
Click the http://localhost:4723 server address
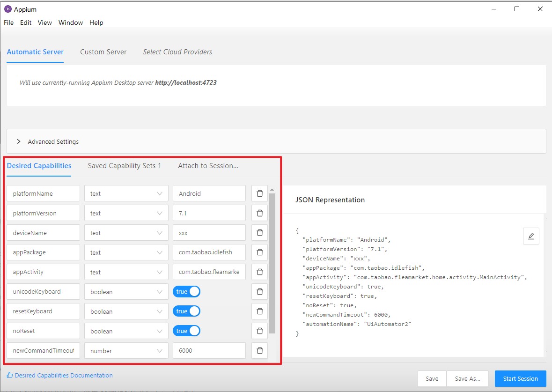(186, 83)
